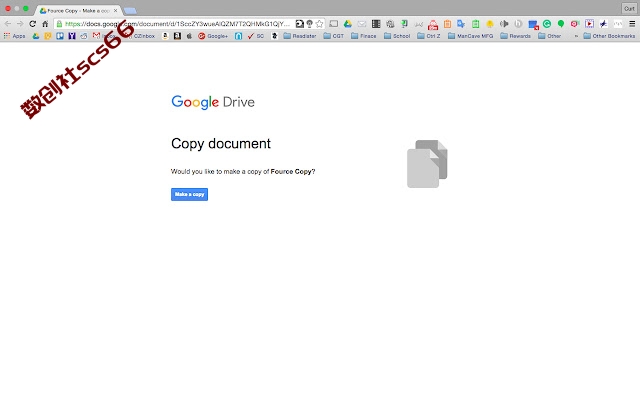Image resolution: width=640 pixels, height=400 pixels.
Task: Click the cast screen extension icon
Action: pyautogui.click(x=333, y=24)
